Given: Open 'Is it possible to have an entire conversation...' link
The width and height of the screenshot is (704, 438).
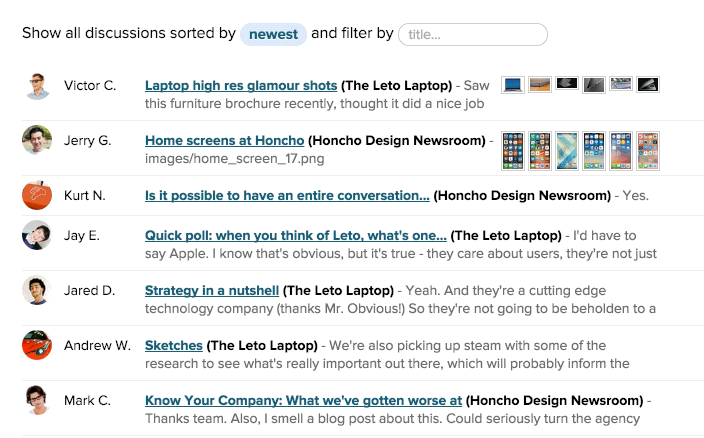Looking at the screenshot, I should (287, 196).
